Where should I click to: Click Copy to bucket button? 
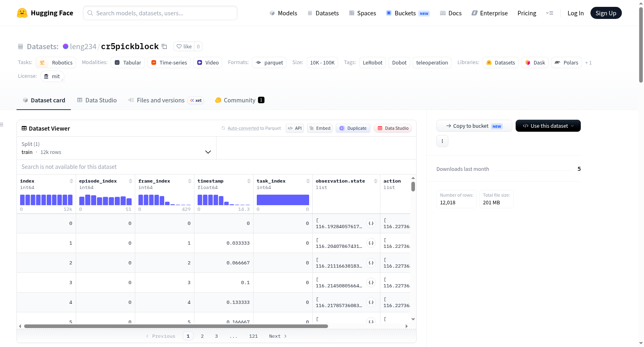click(474, 126)
